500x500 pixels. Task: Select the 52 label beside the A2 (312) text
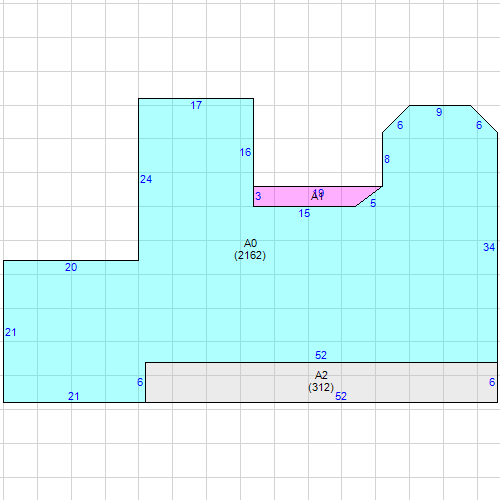click(341, 396)
